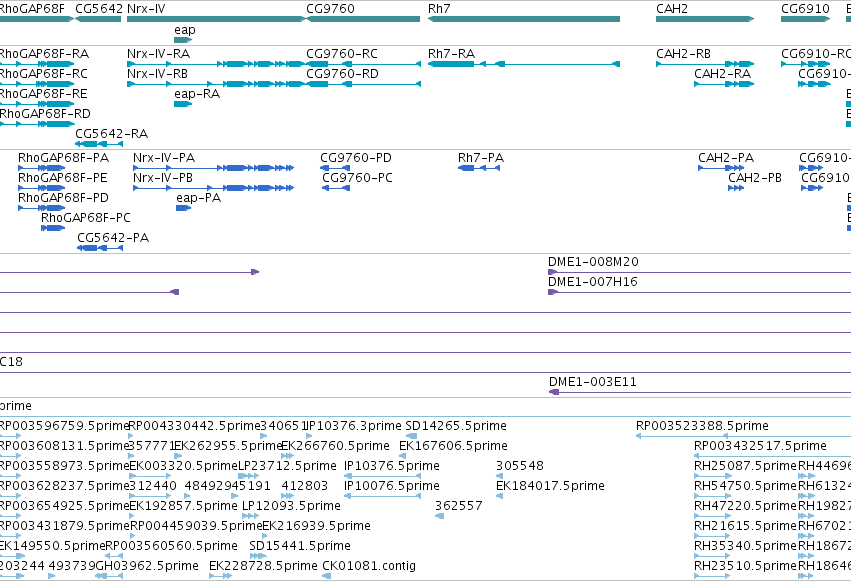Click the CAH2-RB transcript label
851x581 pixels.
[x=683, y=54]
